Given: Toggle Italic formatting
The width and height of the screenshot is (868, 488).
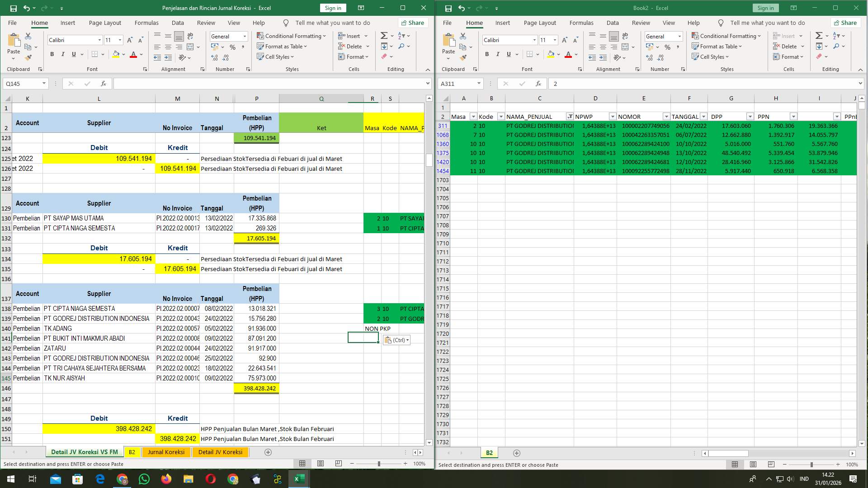Looking at the screenshot, I should [63, 54].
